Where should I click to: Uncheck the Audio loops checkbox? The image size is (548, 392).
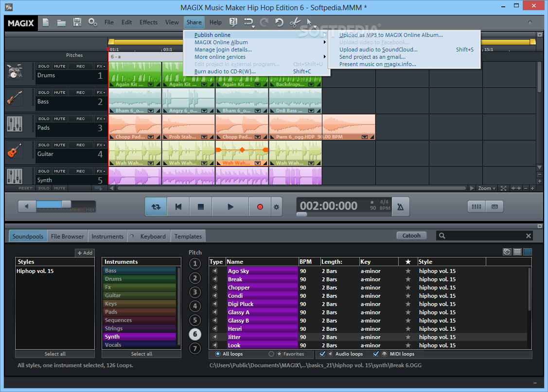[322, 354]
